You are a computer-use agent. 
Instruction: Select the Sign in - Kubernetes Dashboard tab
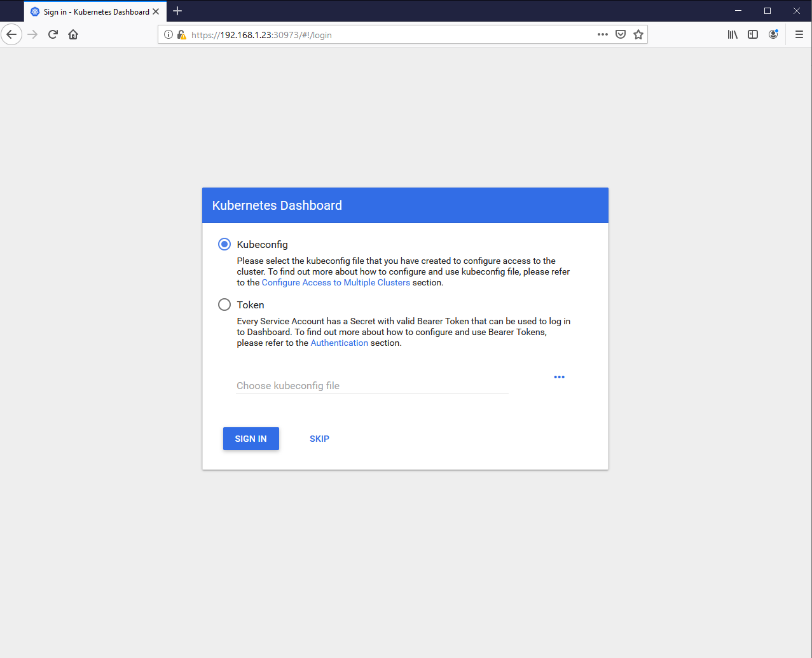coord(95,11)
